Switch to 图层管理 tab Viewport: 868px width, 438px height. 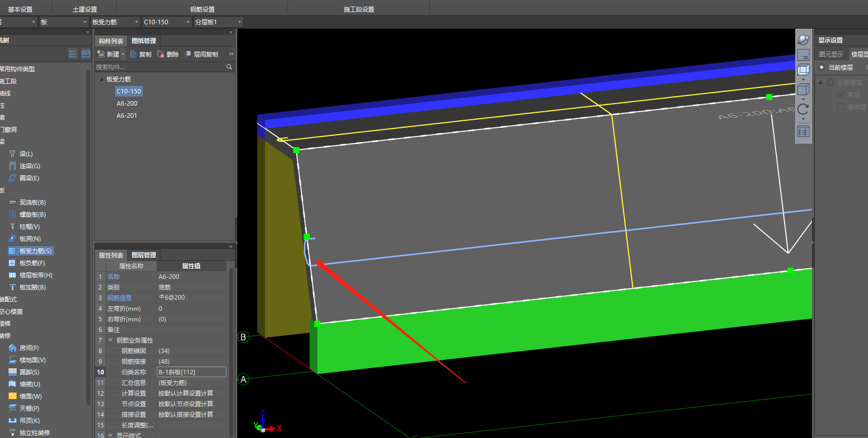(x=144, y=255)
